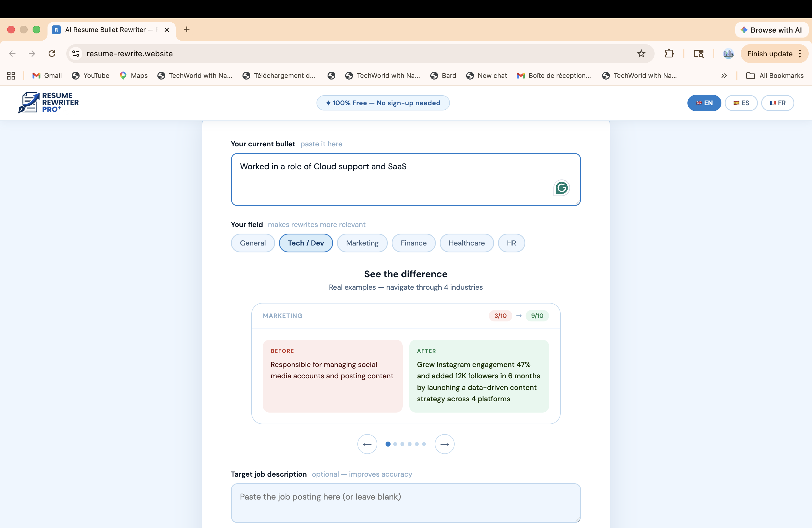The image size is (812, 528).
Task: Bookmark page with the star icon
Action: point(641,54)
